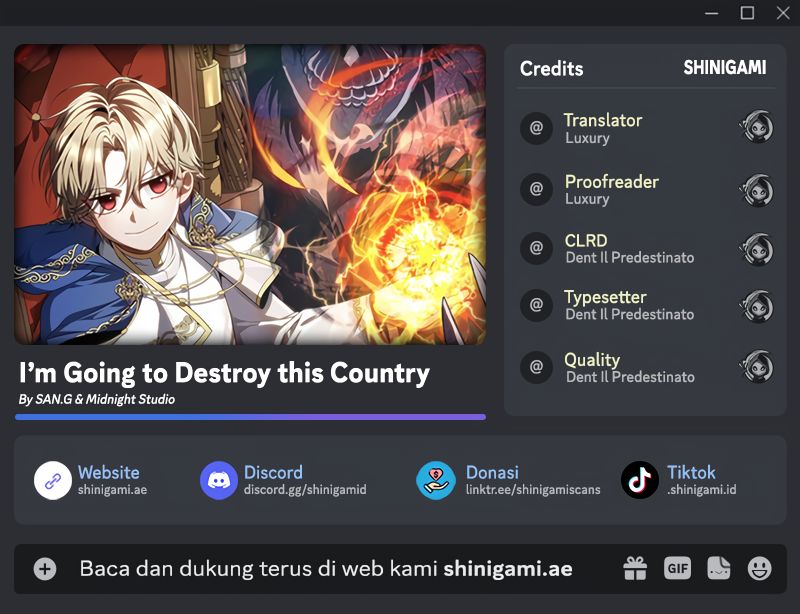Click the @ icon beside Proofreader

[x=536, y=189]
